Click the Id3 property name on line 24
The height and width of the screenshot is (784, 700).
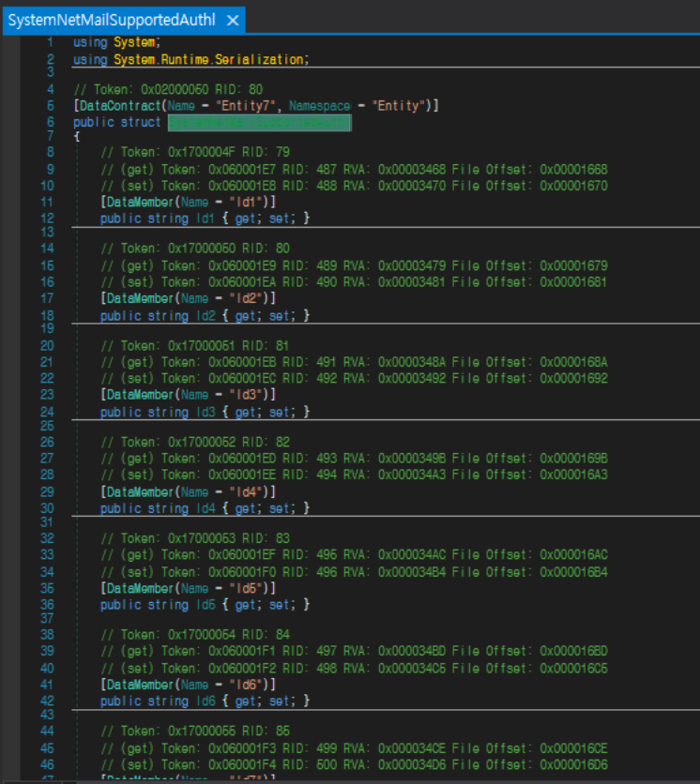(205, 412)
